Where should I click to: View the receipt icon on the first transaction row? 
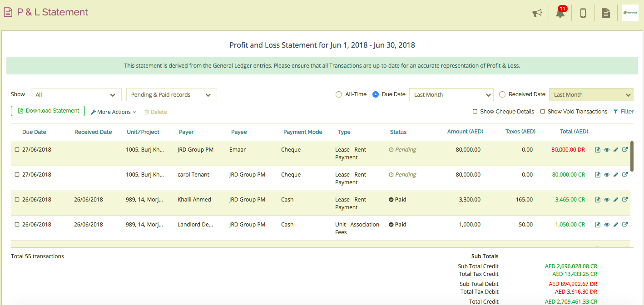pyautogui.click(x=597, y=149)
